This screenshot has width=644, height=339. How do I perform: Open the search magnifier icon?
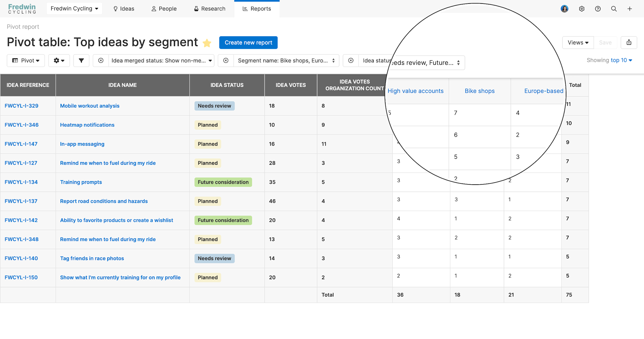tap(614, 9)
